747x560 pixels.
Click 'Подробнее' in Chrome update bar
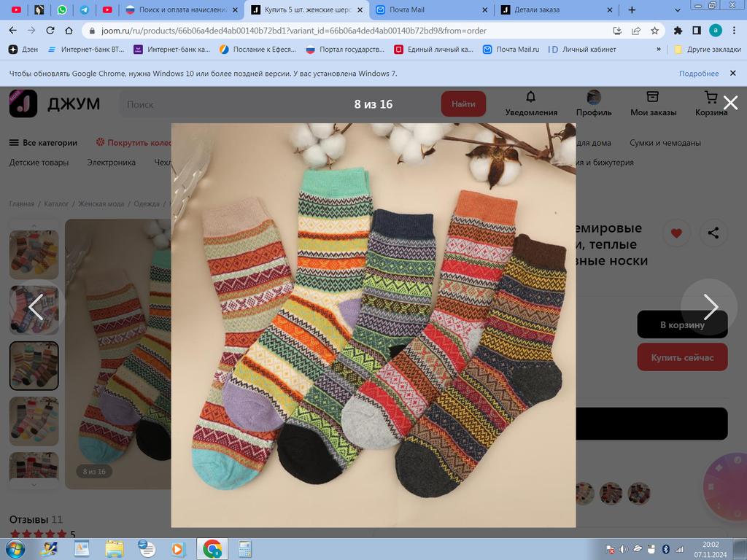(699, 74)
